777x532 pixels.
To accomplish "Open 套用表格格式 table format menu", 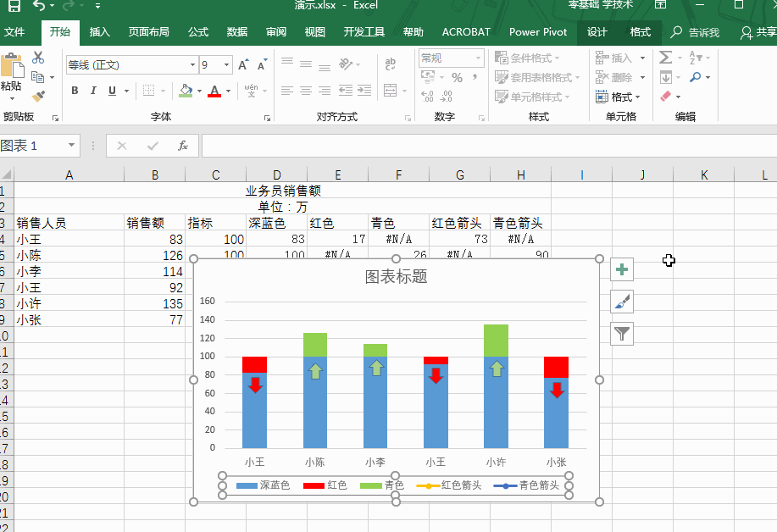I will tap(537, 77).
